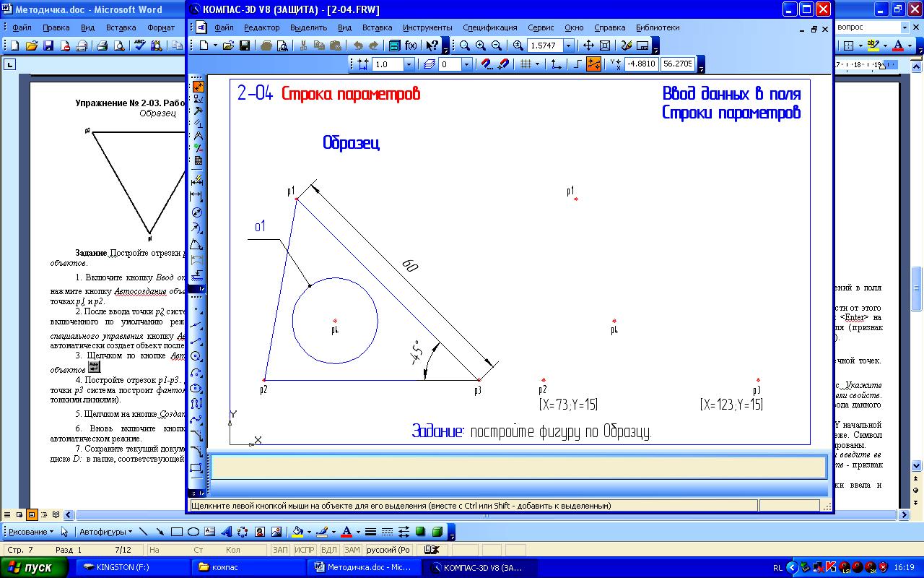Open snap settings magnet icon
This screenshot has height=578, width=924.
(487, 64)
